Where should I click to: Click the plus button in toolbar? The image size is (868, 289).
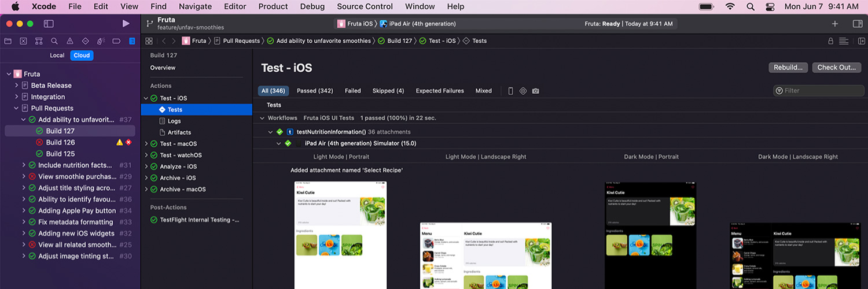[x=834, y=24]
